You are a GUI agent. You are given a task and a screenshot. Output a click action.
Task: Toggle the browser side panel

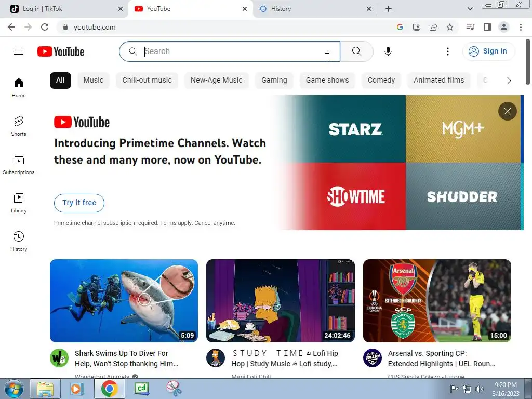tap(487, 27)
